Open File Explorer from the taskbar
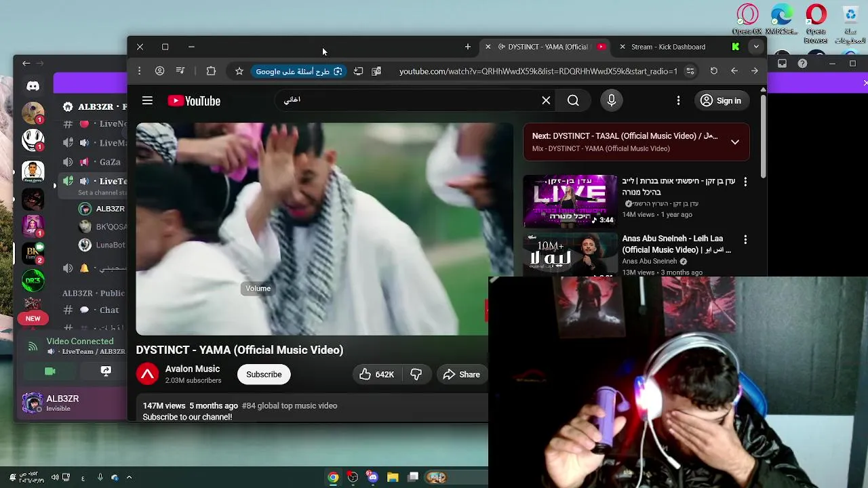 [393, 477]
